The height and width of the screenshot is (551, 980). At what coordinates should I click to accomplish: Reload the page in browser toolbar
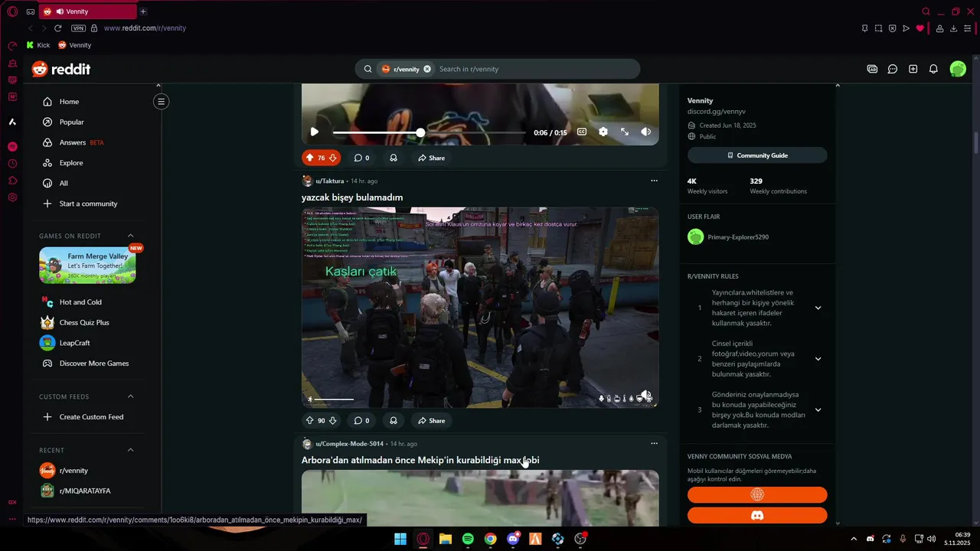[x=57, y=28]
